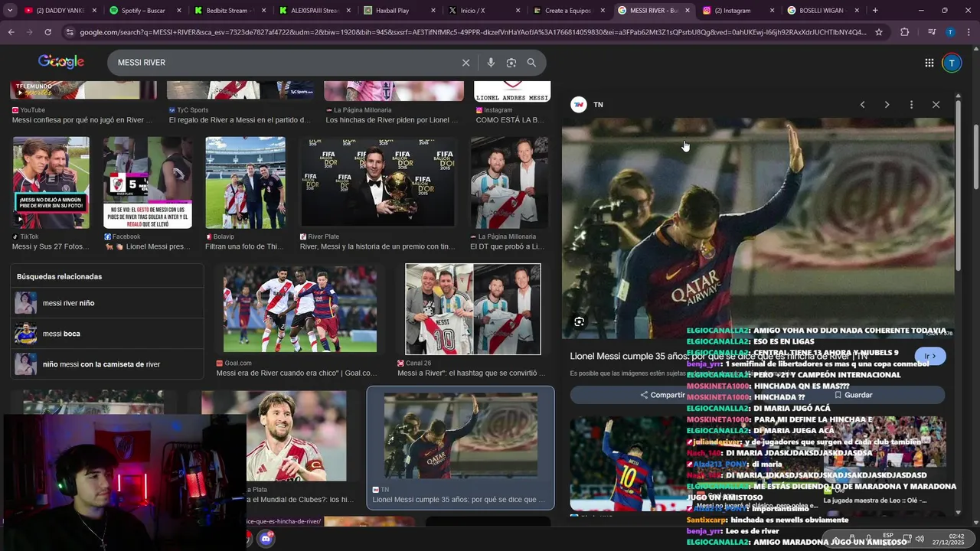This screenshot has width=980, height=551.
Task: Open the Google account avatar
Action: click(x=952, y=63)
